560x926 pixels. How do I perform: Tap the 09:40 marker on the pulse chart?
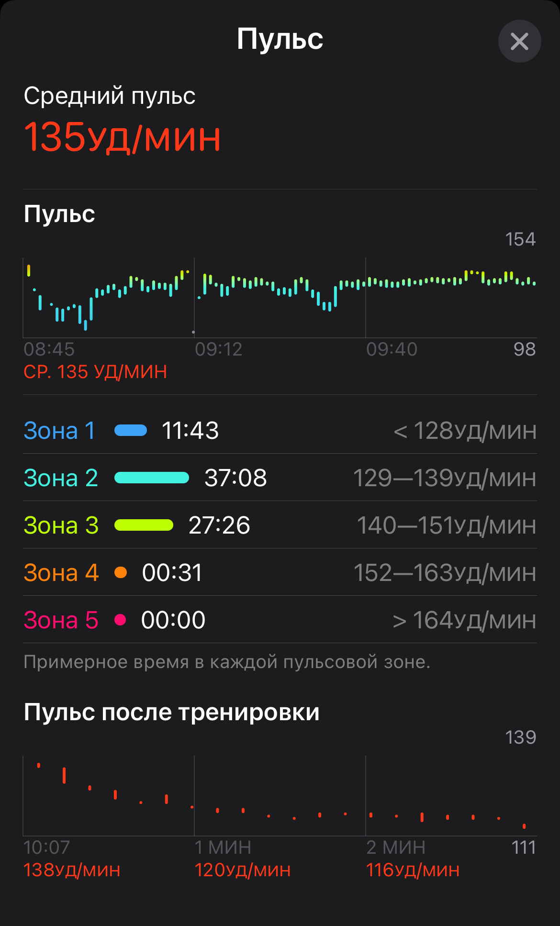pyautogui.click(x=392, y=349)
